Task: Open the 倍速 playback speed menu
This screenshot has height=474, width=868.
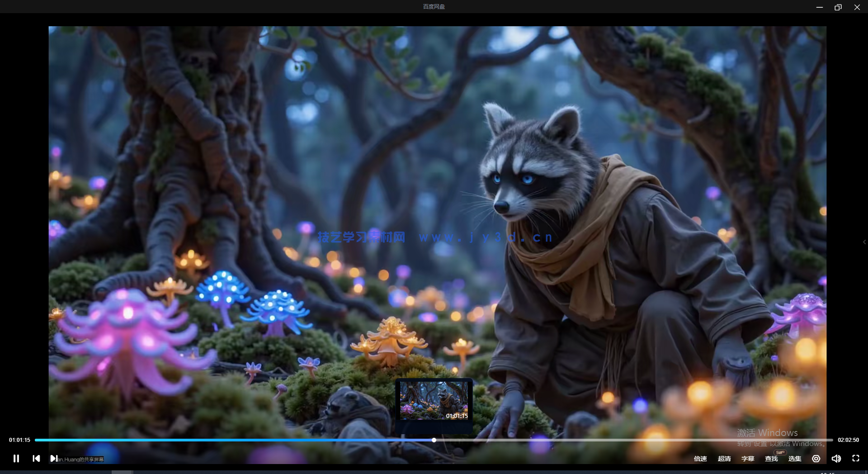Action: 700,459
